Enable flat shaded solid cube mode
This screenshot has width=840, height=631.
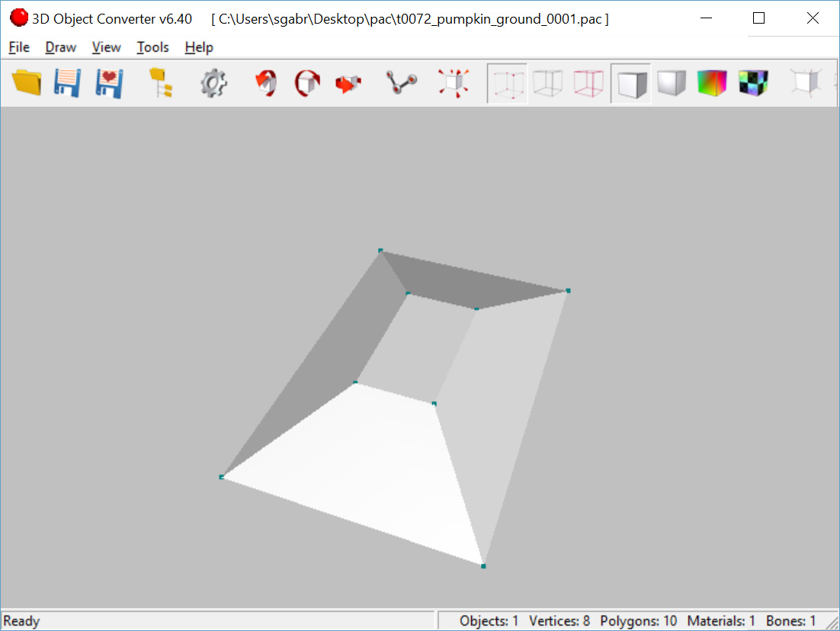click(x=630, y=82)
